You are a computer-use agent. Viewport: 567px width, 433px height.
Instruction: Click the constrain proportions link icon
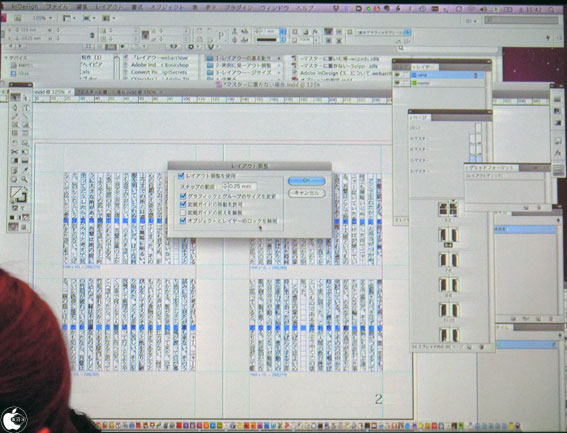click(92, 35)
